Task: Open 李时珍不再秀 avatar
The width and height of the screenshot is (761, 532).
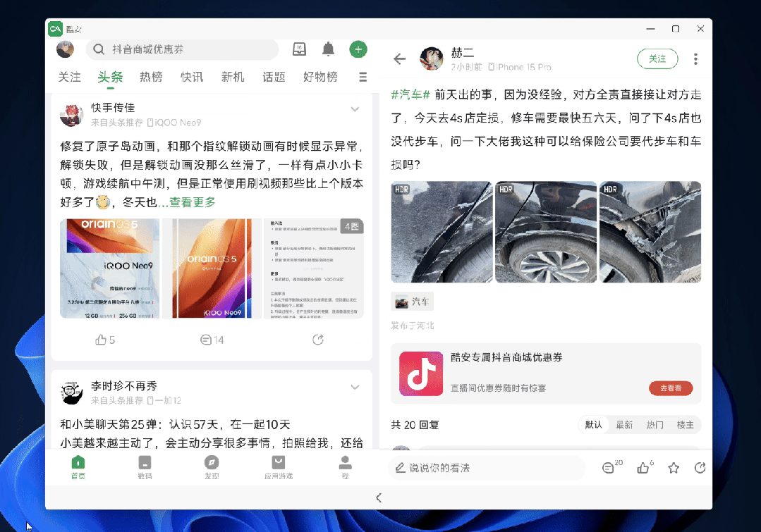Action: coord(71,392)
